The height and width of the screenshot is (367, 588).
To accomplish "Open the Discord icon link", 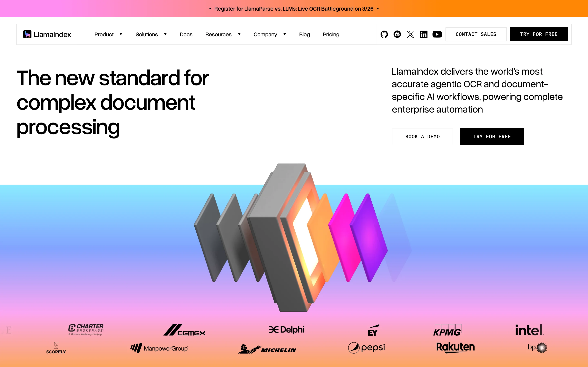I will pos(397,34).
